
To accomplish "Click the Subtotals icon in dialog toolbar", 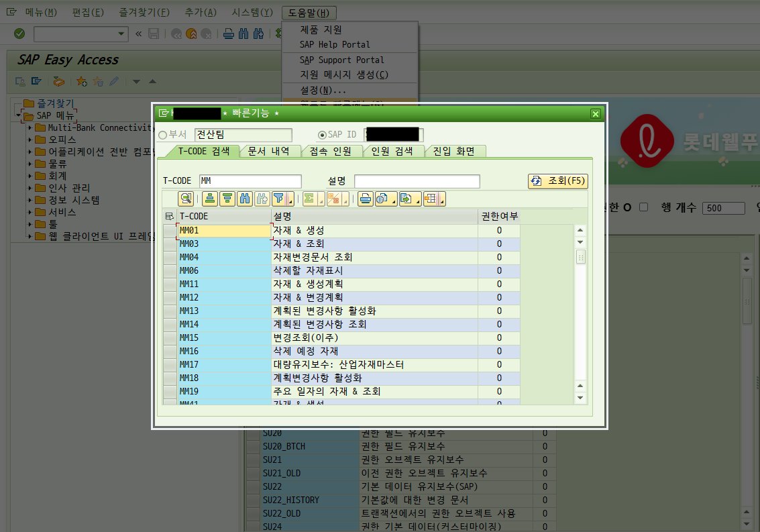I will (x=333, y=199).
